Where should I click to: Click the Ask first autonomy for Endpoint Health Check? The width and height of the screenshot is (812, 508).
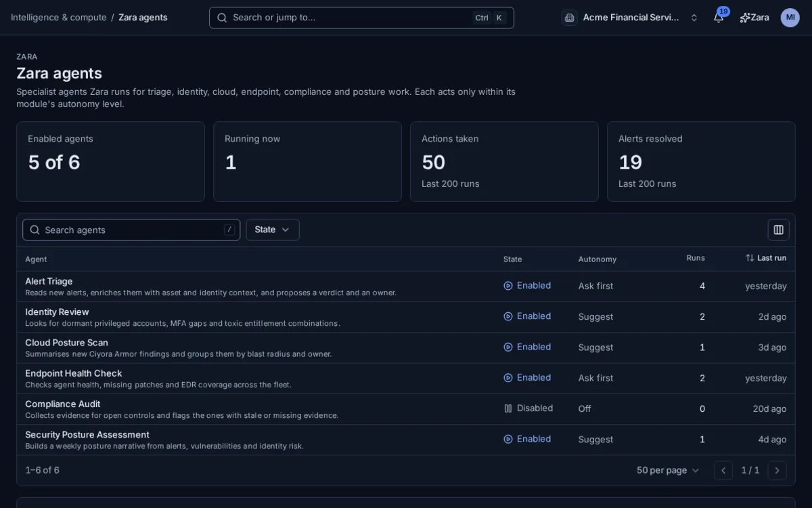[x=595, y=378]
